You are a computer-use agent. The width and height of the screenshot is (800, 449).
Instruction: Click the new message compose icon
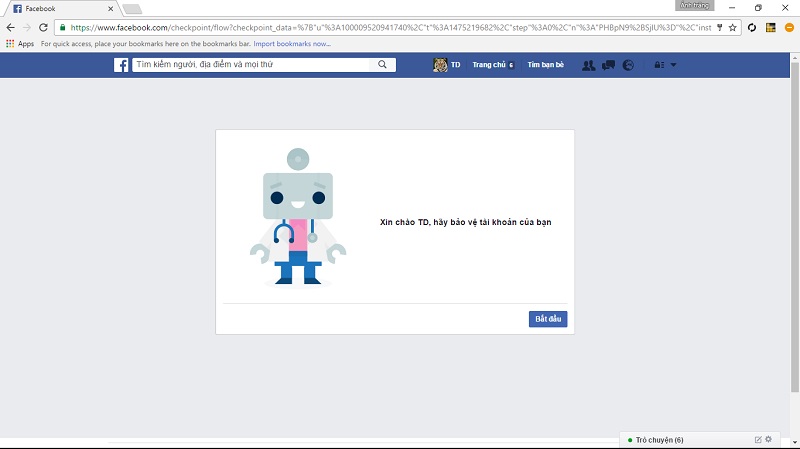point(758,439)
